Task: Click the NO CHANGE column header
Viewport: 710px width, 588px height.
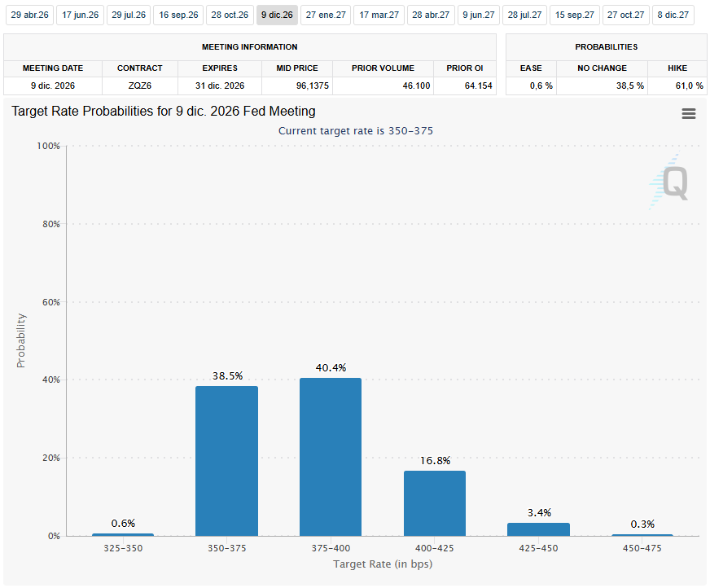Action: point(602,68)
